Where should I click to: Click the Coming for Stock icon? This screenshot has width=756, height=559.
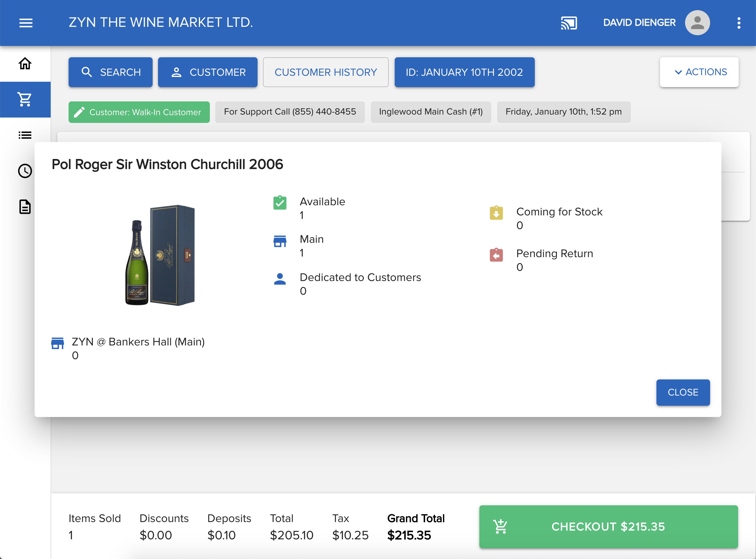point(496,213)
